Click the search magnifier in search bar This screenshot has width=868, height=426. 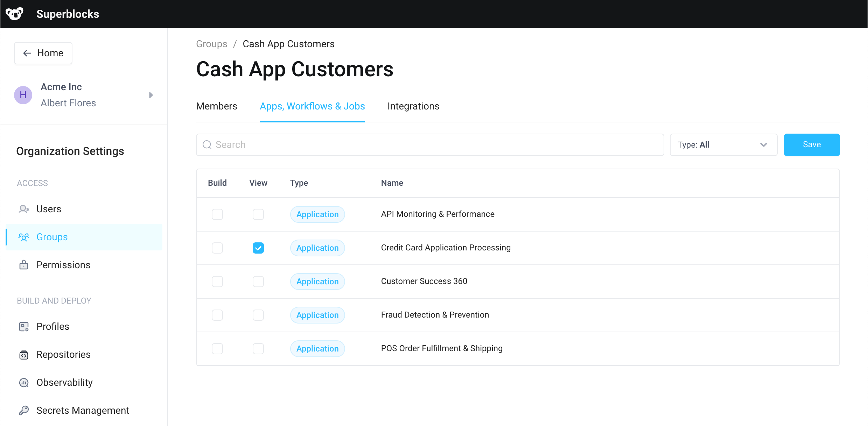click(x=206, y=144)
